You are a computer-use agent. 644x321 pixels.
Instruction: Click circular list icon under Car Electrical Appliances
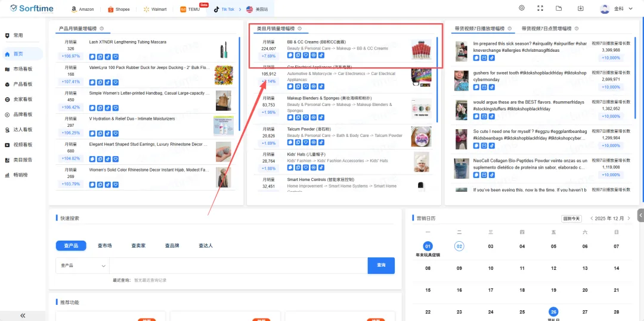(314, 86)
